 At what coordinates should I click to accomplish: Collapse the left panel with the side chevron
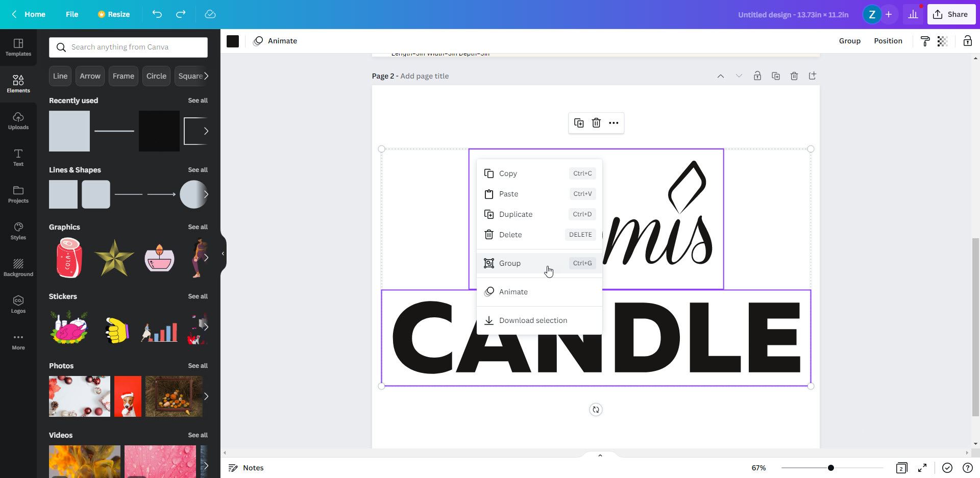(x=223, y=254)
